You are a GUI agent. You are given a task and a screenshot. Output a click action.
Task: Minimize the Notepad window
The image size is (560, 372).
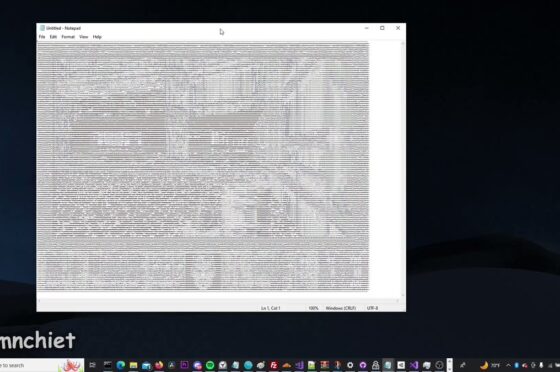pyautogui.click(x=367, y=28)
